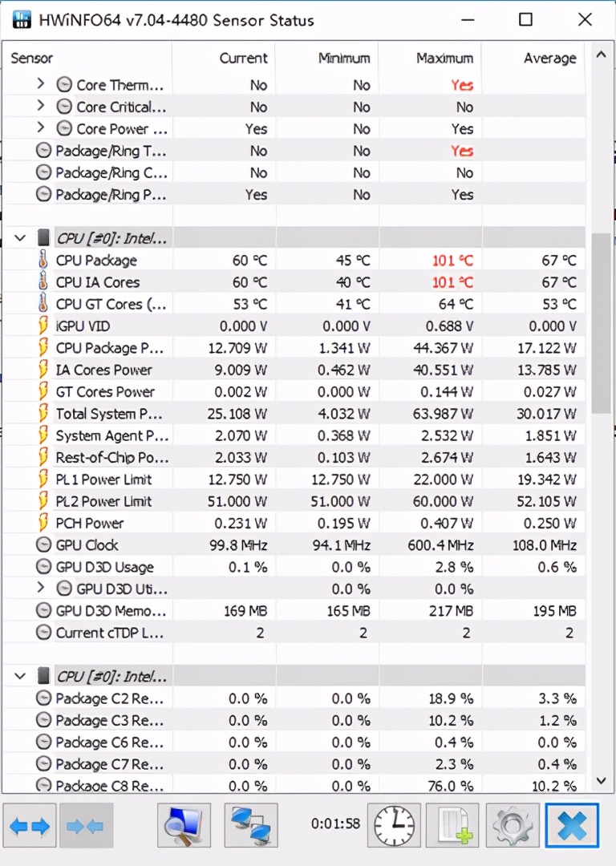Screen dimensions: 616x866
Task: Collapse the first CPU [#0] Intel group
Action: click(20, 238)
